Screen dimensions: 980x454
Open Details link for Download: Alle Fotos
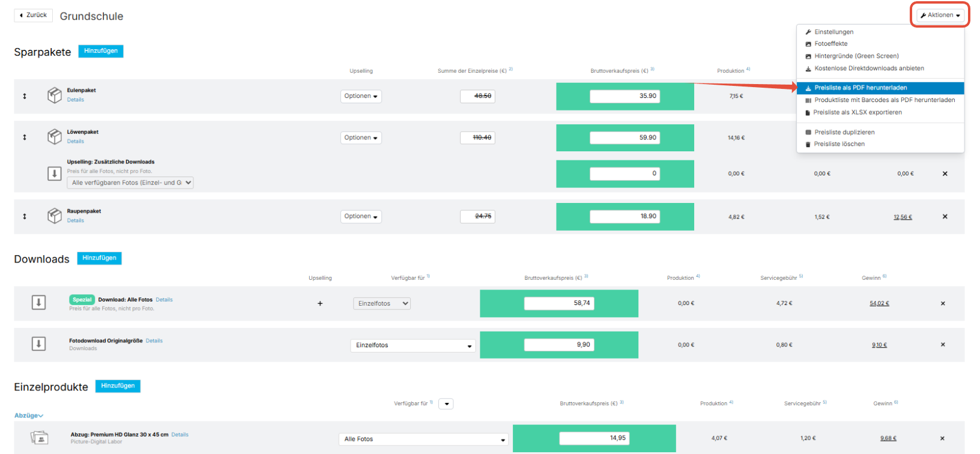click(x=164, y=300)
